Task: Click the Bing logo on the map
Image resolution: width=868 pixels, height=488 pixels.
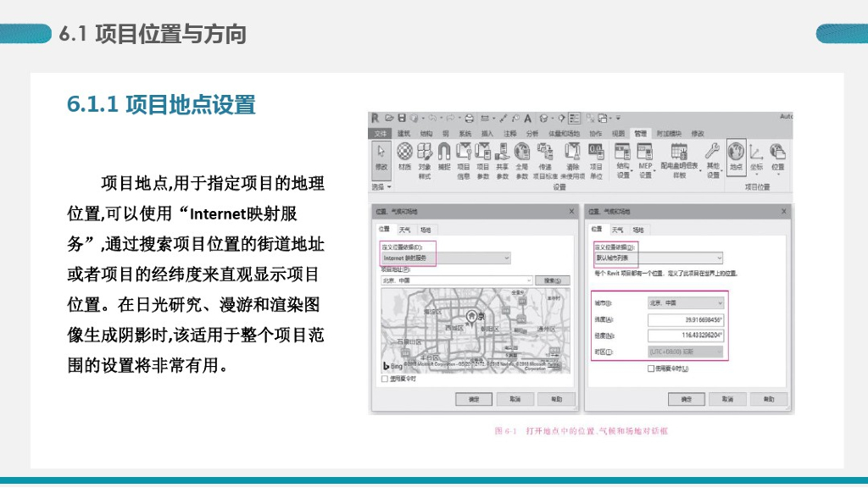Action: coord(392,366)
